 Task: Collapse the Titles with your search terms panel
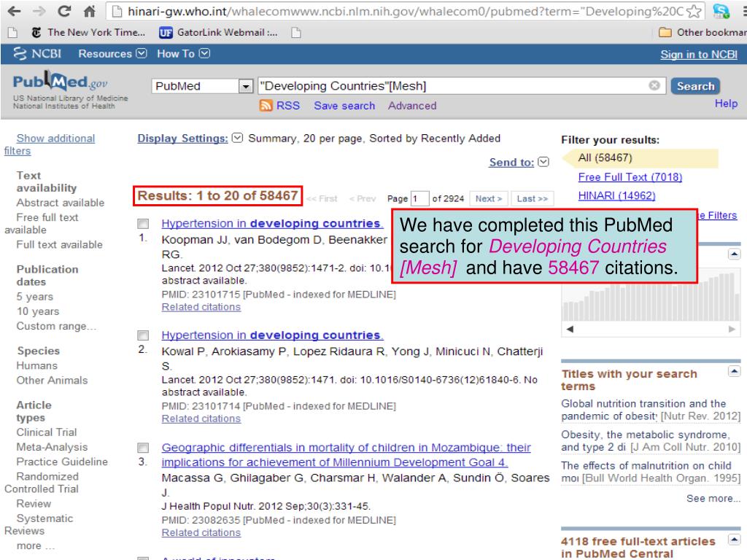734,371
